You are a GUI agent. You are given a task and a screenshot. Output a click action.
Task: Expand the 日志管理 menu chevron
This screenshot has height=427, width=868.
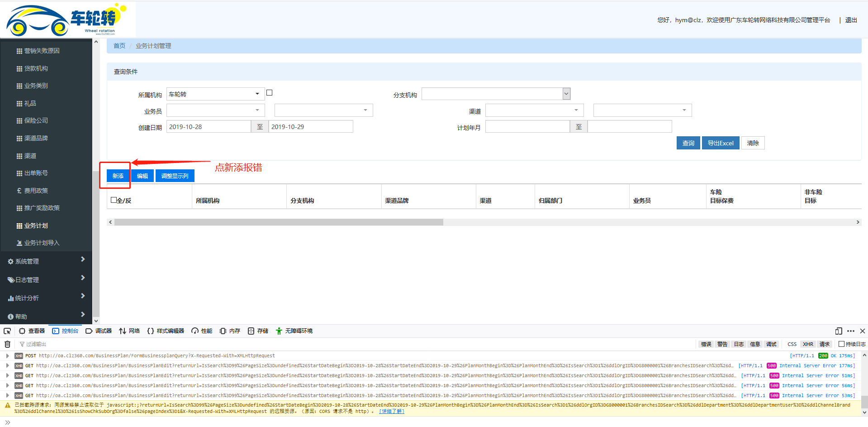pos(83,278)
